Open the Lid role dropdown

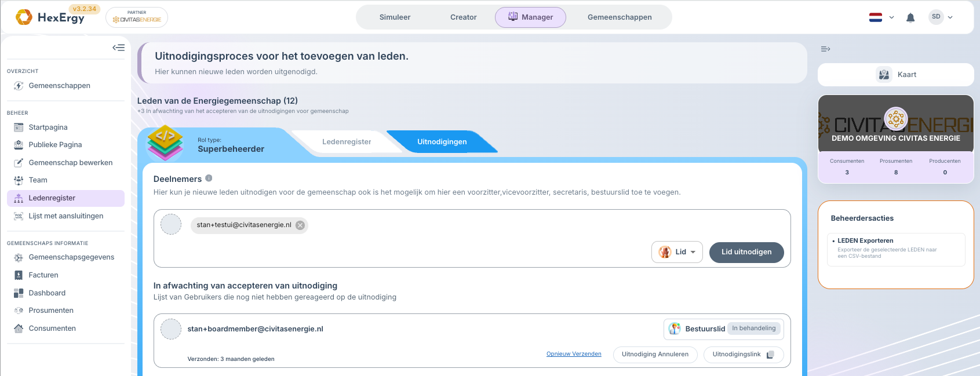coord(677,252)
